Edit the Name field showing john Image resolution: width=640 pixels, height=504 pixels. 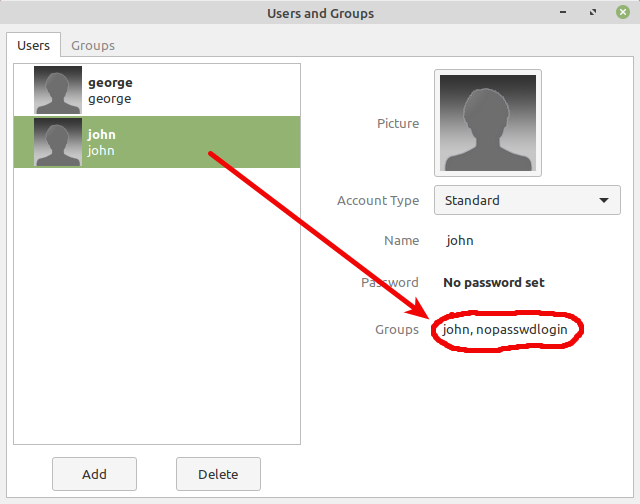(x=460, y=241)
